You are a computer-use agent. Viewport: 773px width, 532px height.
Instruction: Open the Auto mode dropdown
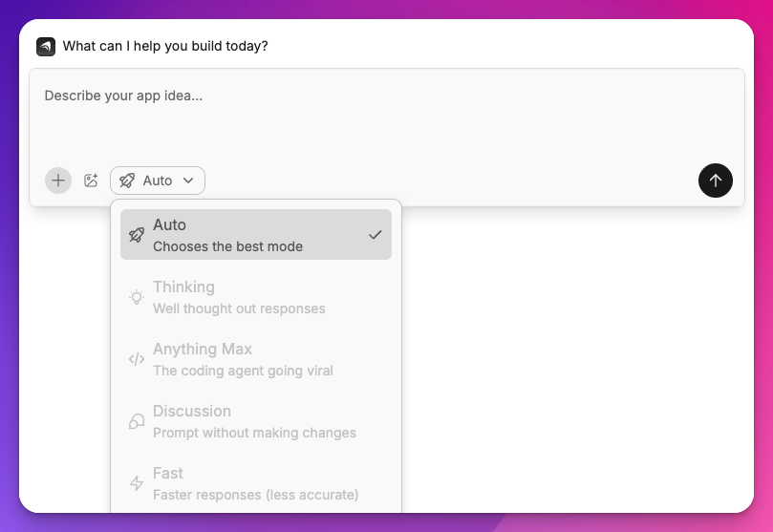coord(158,181)
